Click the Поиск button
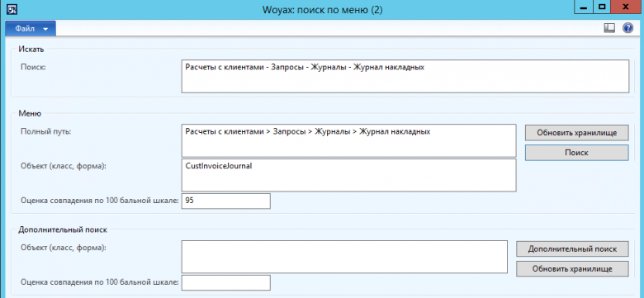644x298 pixels. coord(576,152)
